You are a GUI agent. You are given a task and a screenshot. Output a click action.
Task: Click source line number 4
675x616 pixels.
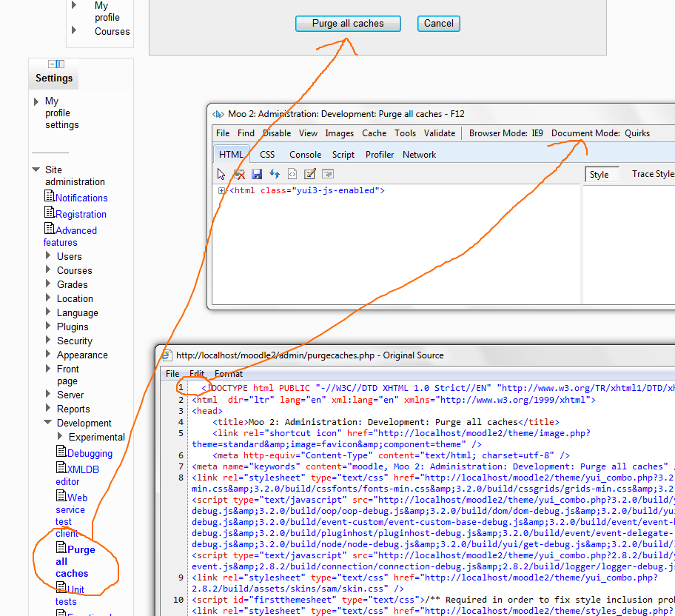(181, 422)
